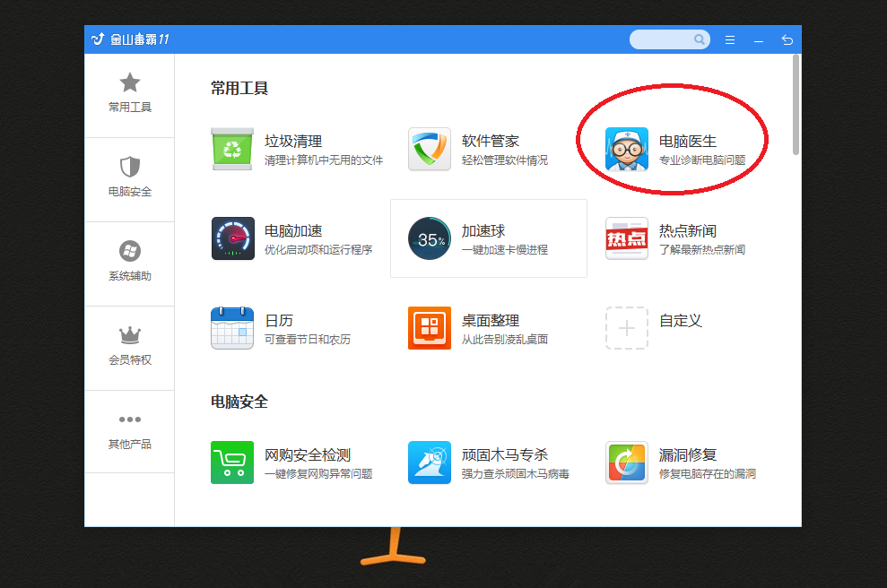Click description 专业诊断电脑问题
The image size is (887, 588).
[x=702, y=160]
